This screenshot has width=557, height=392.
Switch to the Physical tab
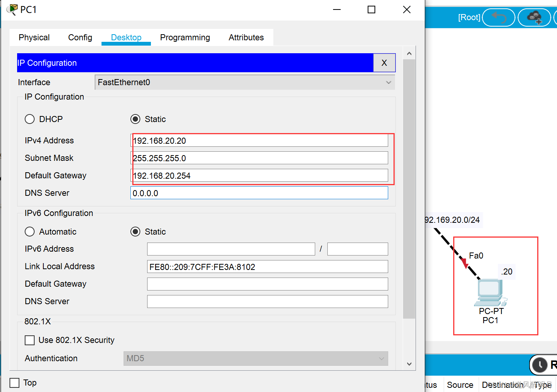click(x=34, y=38)
